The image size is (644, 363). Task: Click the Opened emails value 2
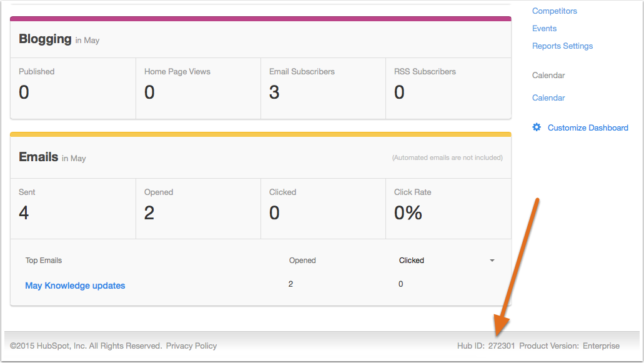point(149,212)
